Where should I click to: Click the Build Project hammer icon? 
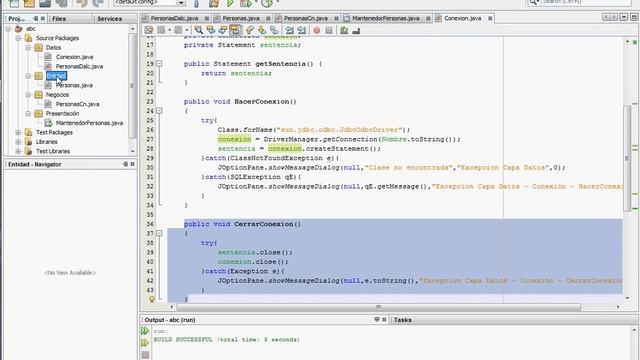tap(196, 3)
